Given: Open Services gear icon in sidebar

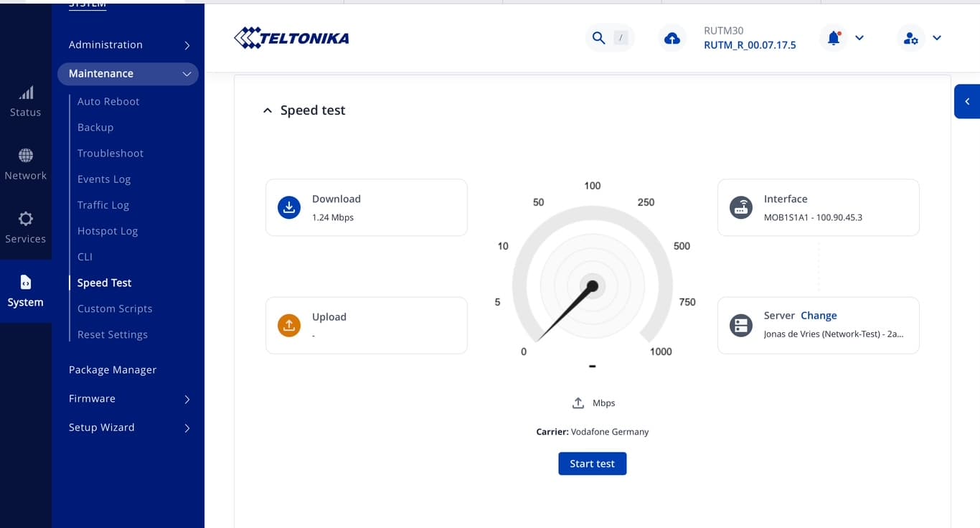Looking at the screenshot, I should click(26, 219).
